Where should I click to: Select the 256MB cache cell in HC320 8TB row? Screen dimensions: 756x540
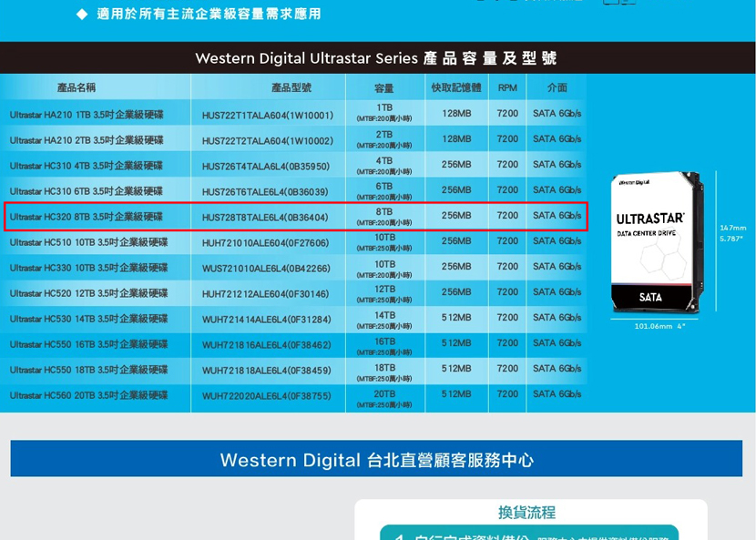pos(456,216)
